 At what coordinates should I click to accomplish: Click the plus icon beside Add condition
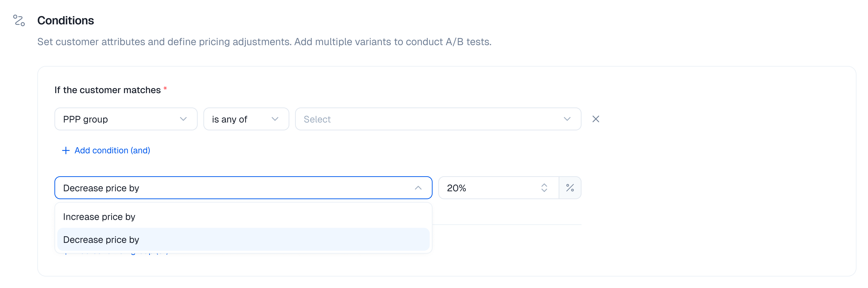pyautogui.click(x=66, y=150)
